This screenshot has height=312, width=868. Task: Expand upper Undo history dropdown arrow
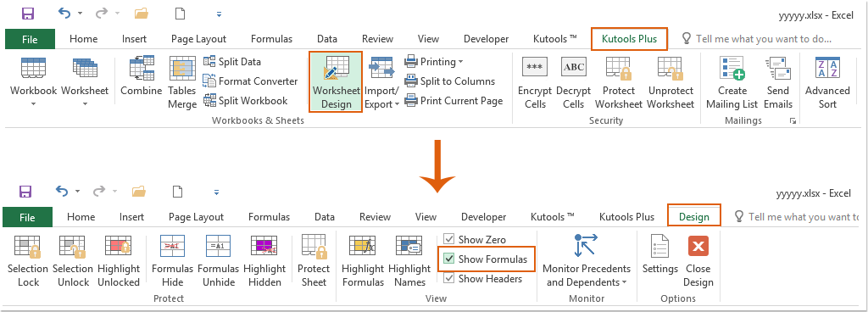pos(80,14)
